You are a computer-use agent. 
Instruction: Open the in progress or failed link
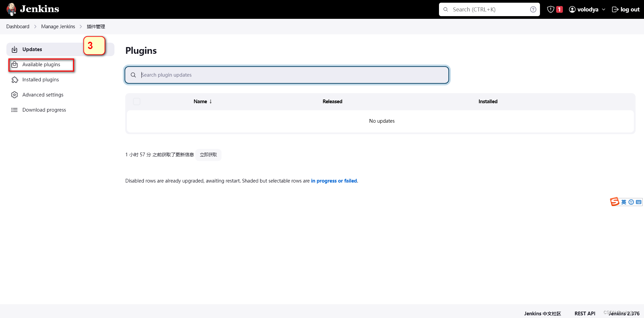pos(334,181)
